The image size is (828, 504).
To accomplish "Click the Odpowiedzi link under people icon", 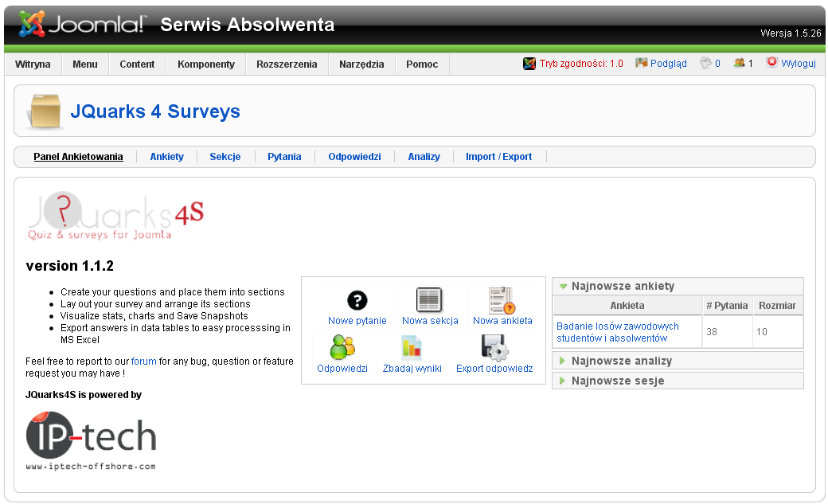I will 342,368.
